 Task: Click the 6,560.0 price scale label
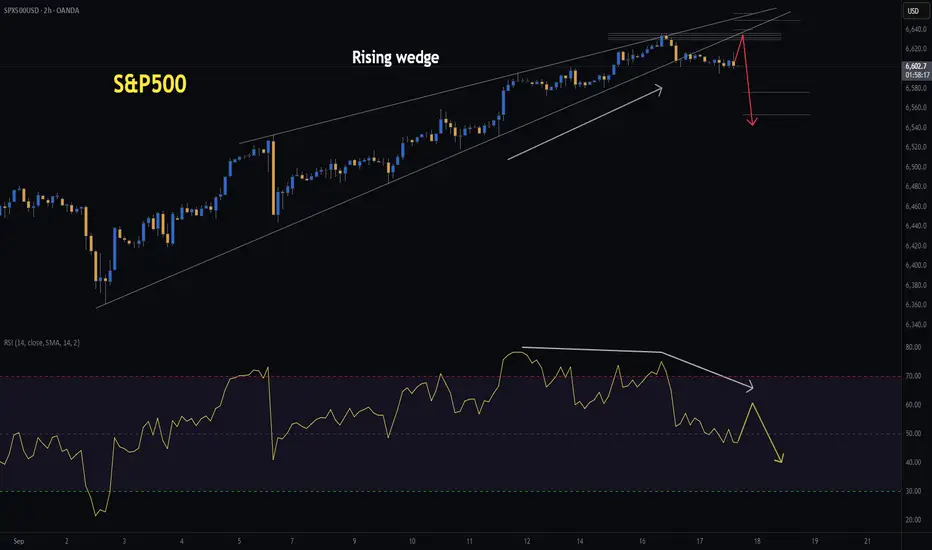pyautogui.click(x=916, y=108)
